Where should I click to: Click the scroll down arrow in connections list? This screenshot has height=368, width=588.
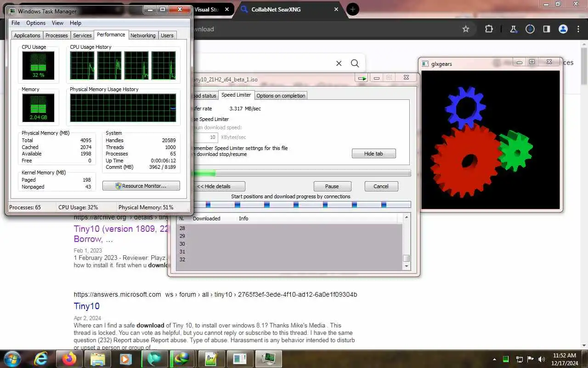[406, 266]
